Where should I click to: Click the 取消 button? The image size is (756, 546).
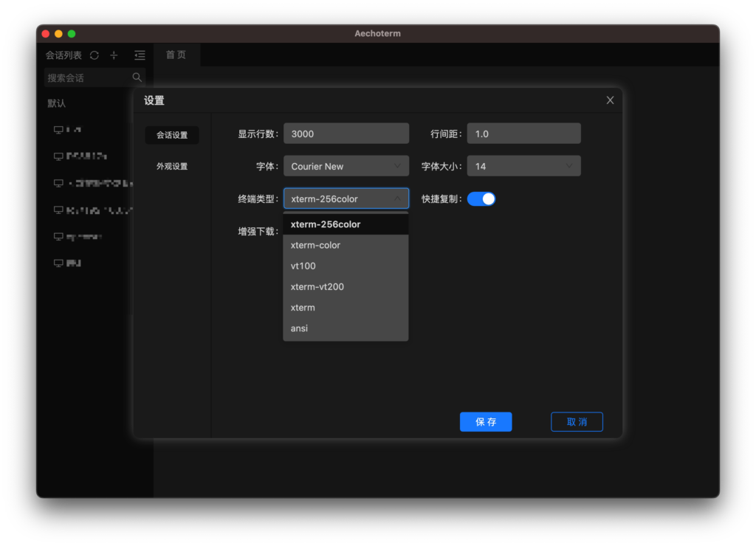577,421
